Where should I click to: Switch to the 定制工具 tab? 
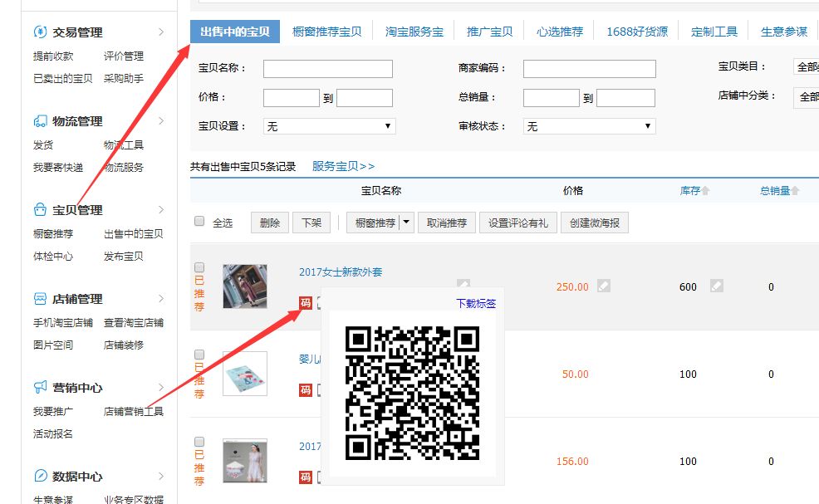pos(714,32)
